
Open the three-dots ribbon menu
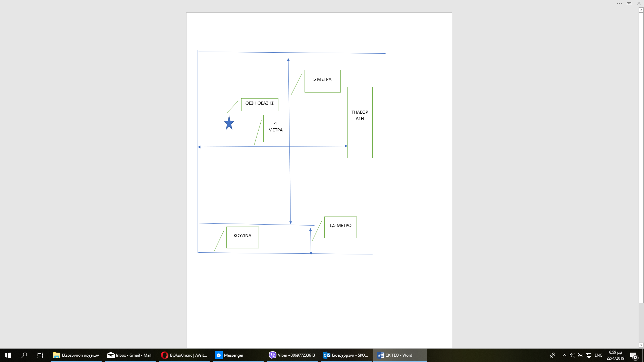(619, 3)
